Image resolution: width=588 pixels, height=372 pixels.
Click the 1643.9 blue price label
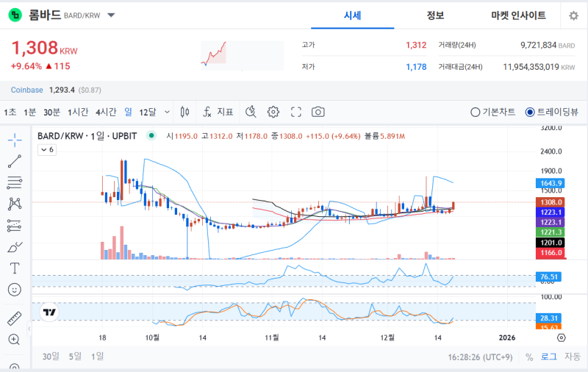coord(551,183)
